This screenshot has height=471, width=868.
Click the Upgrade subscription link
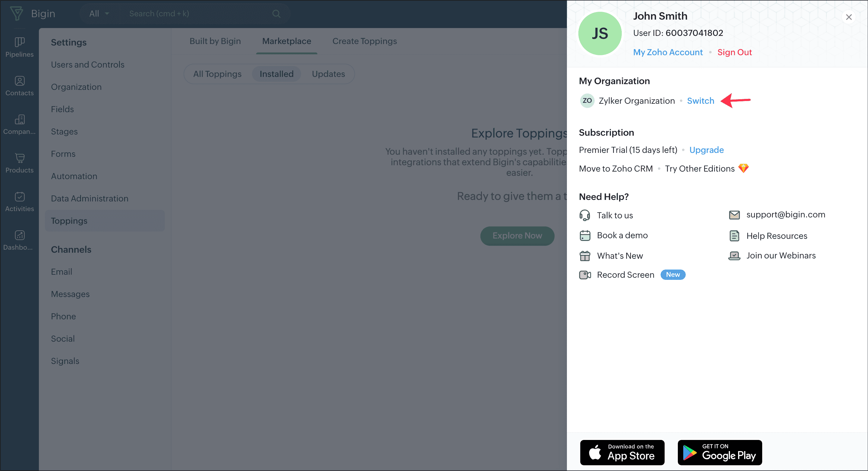click(706, 150)
